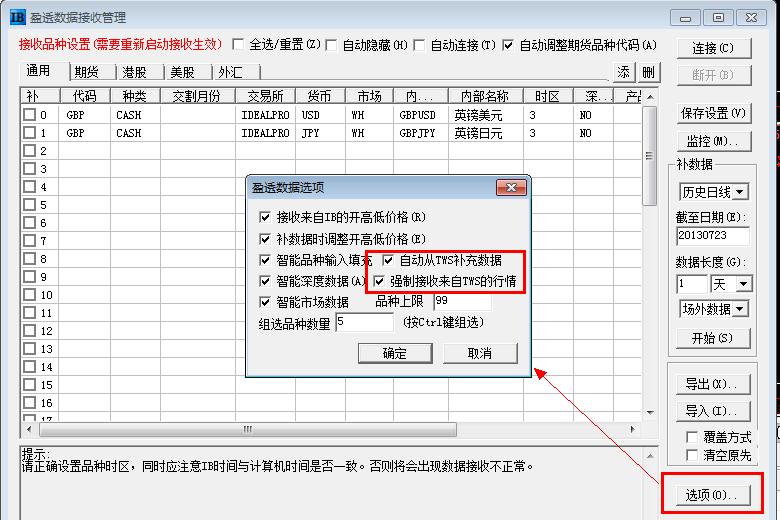780x520 pixels.
Task: Toggle 补数据时调整开高低价格 option
Action: pyautogui.click(x=265, y=239)
